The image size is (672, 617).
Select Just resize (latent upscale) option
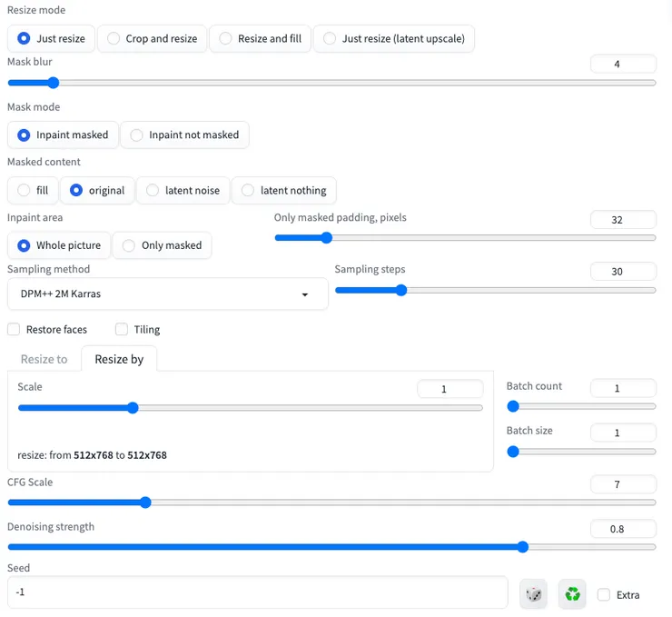coord(394,38)
